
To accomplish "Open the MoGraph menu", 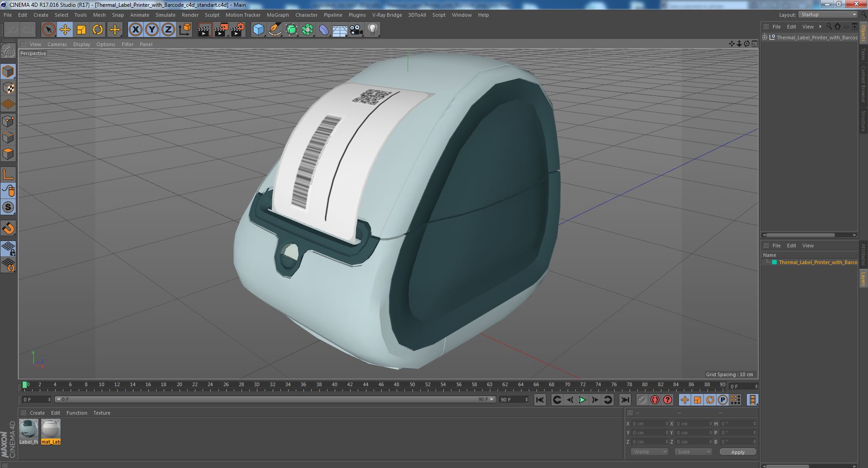I will point(278,15).
